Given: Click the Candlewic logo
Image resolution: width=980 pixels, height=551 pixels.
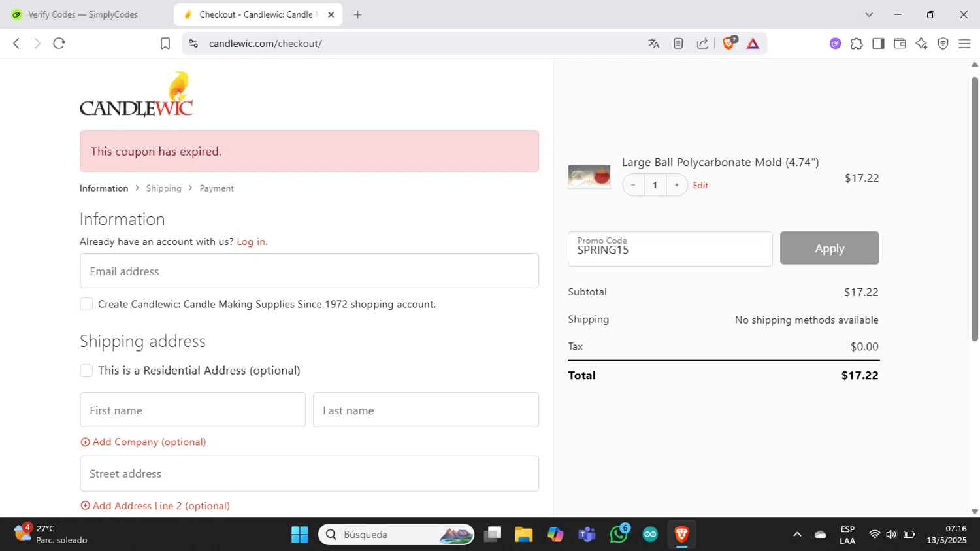Looking at the screenshot, I should 136,95.
